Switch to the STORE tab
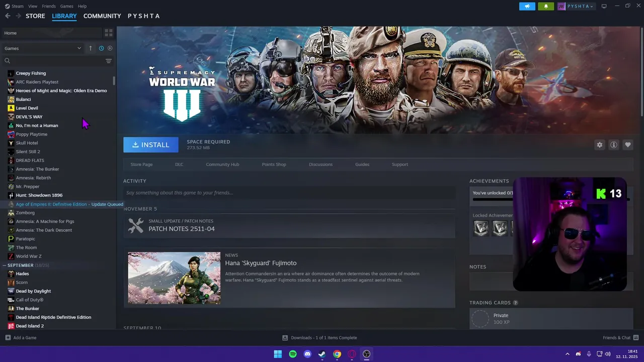This screenshot has height=362, width=644. point(35,16)
